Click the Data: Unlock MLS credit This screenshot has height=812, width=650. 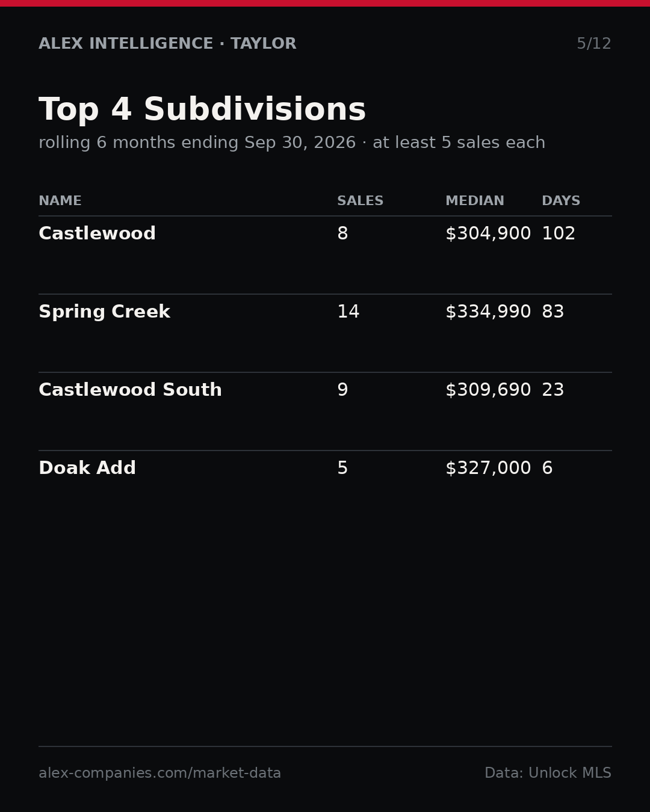click(x=548, y=774)
